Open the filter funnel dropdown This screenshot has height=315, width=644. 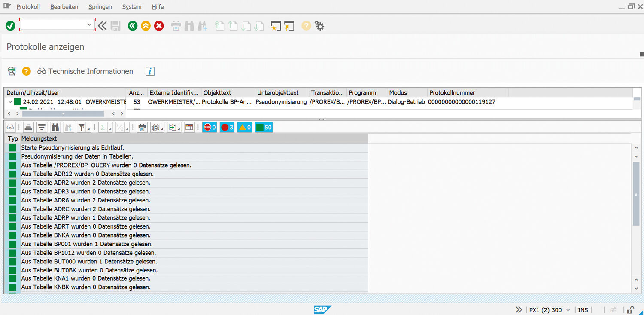point(83,127)
